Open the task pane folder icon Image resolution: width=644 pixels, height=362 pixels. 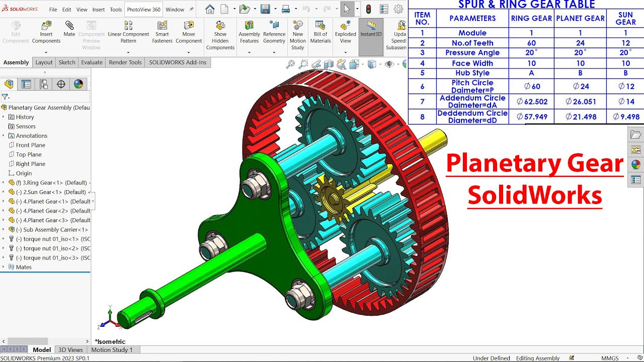pos(636,134)
